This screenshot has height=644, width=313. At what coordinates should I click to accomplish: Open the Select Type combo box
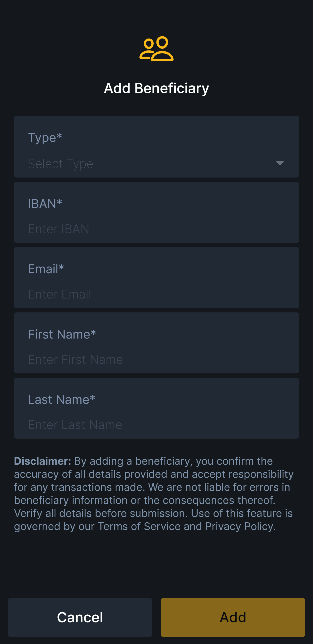pyautogui.click(x=150, y=164)
